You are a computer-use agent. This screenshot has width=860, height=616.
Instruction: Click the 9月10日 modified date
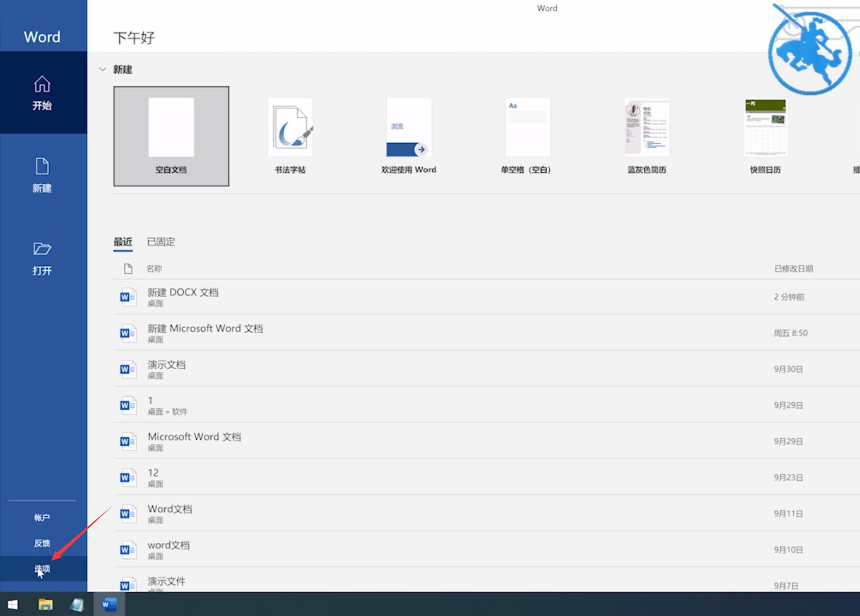tap(788, 550)
